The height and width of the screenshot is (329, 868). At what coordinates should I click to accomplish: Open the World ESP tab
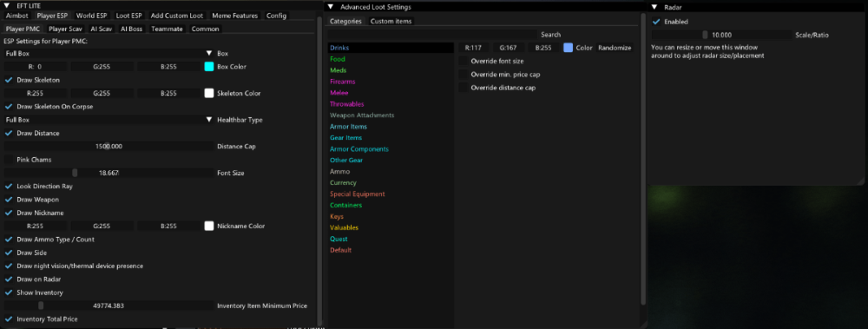click(x=92, y=16)
